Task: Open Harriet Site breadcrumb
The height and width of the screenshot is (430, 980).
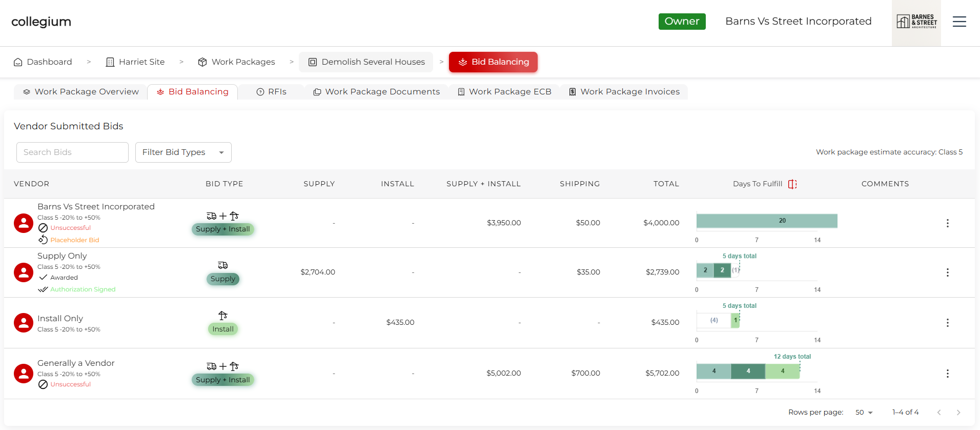Action: click(135, 62)
